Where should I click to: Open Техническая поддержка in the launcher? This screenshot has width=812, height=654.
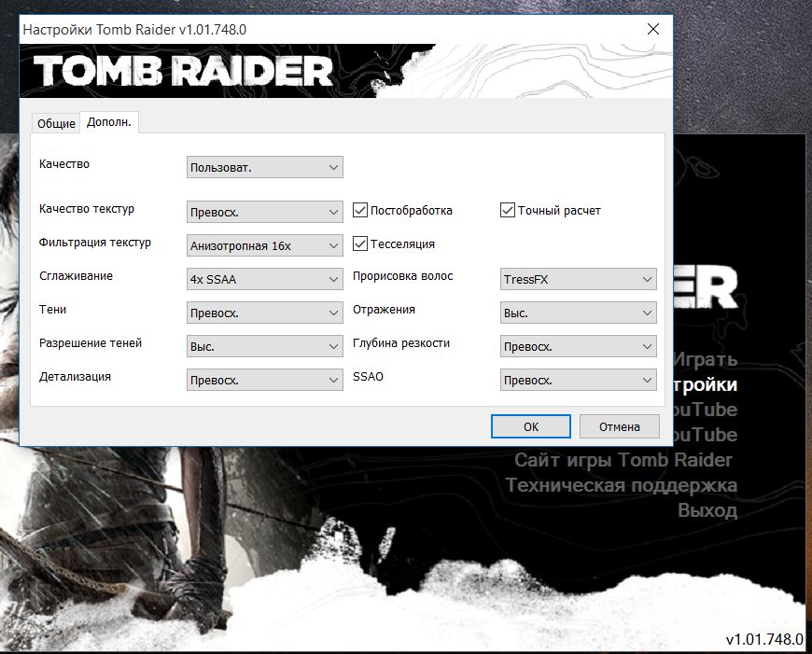[622, 485]
